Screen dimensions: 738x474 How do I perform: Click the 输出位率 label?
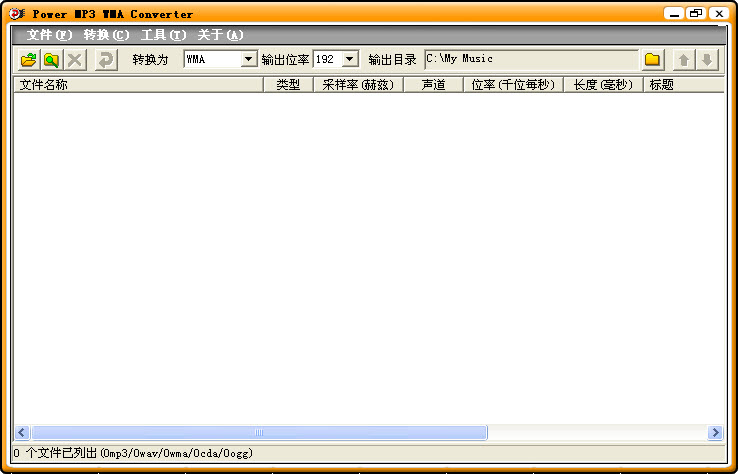[285, 60]
